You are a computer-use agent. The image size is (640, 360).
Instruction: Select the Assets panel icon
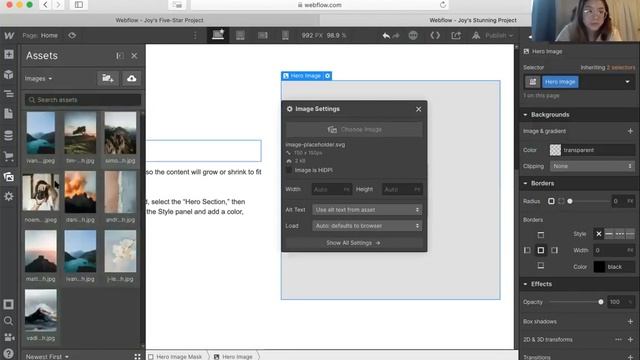point(9,177)
